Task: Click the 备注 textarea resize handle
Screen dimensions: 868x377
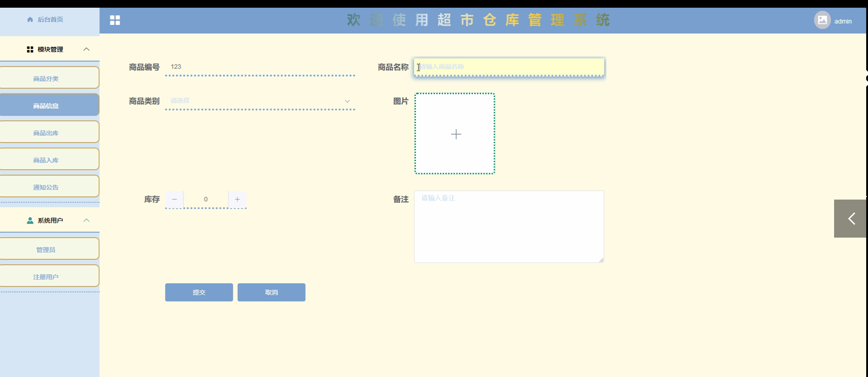Action: point(601,260)
